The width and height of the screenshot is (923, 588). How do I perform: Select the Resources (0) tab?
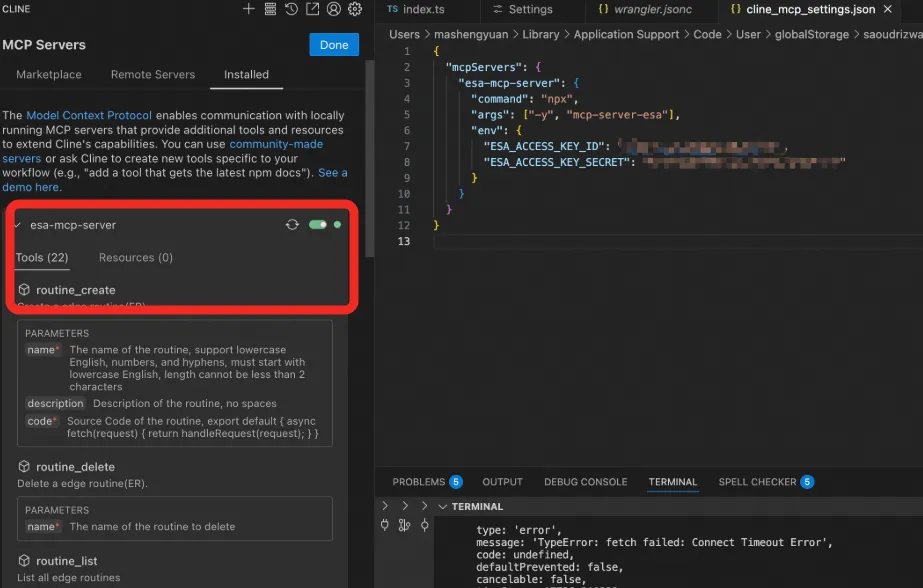tap(136, 258)
